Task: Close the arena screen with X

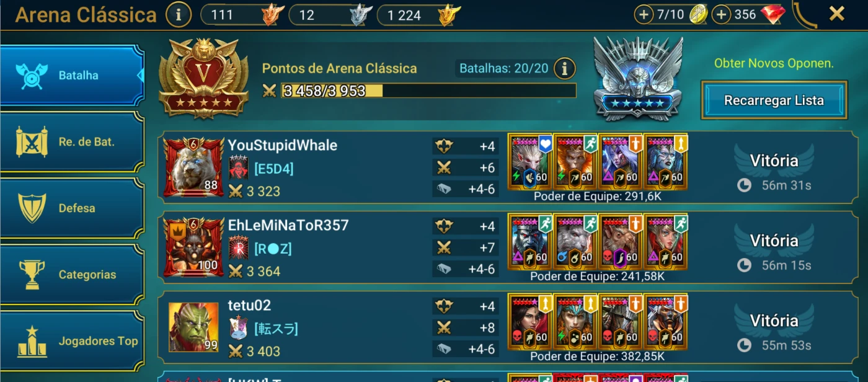Action: [x=837, y=14]
